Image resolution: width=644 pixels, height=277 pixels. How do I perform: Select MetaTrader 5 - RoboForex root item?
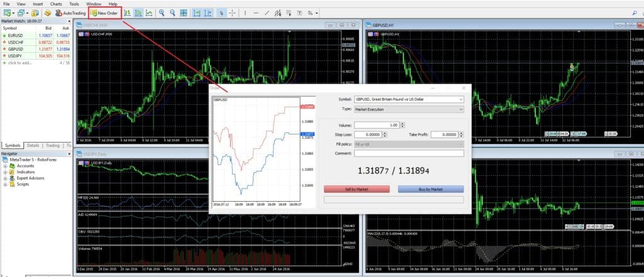tap(30, 160)
